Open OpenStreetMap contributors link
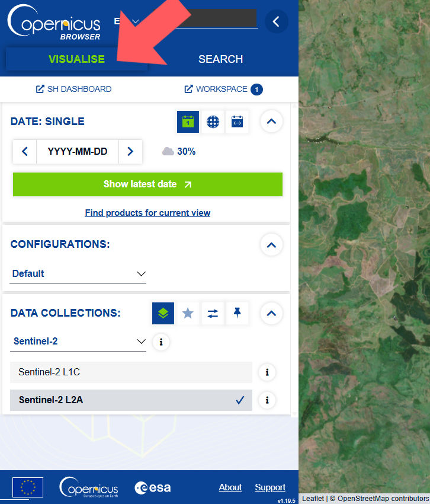Image resolution: width=430 pixels, height=504 pixels. coord(383,499)
